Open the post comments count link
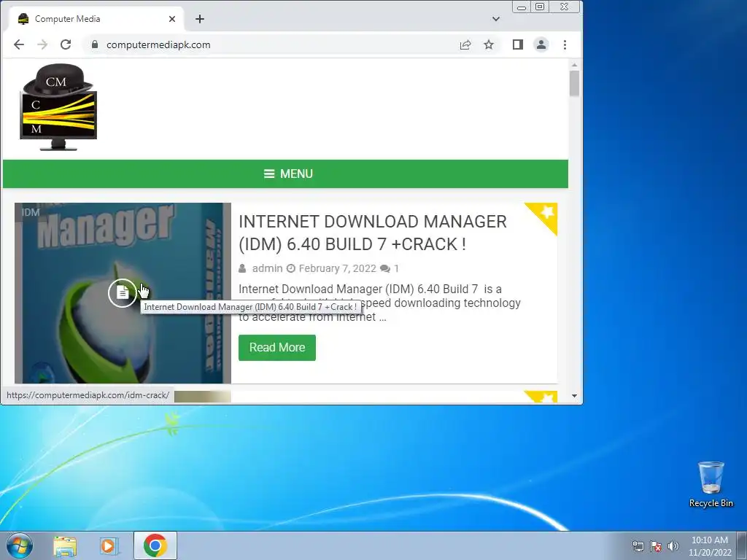The height and width of the screenshot is (560, 747). coord(390,268)
